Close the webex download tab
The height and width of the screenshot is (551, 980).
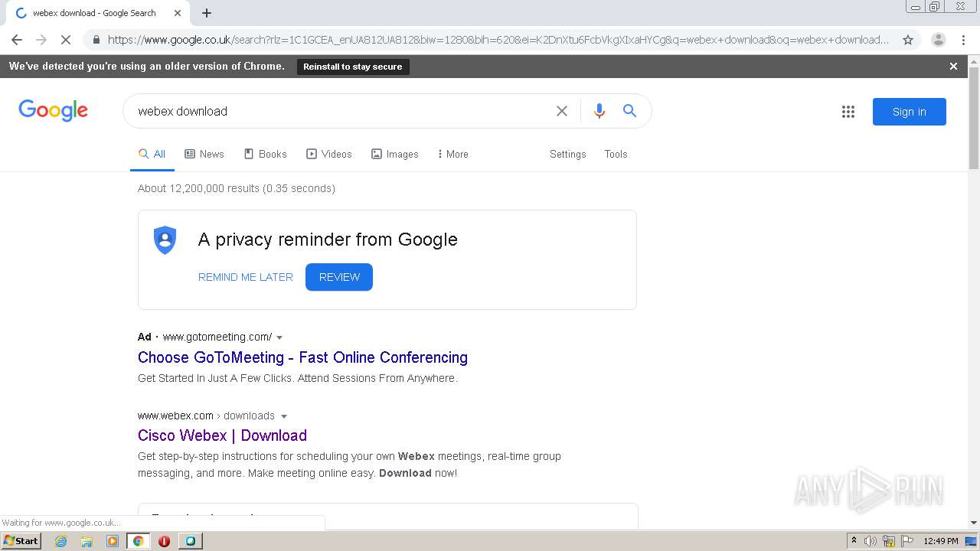[x=178, y=13]
